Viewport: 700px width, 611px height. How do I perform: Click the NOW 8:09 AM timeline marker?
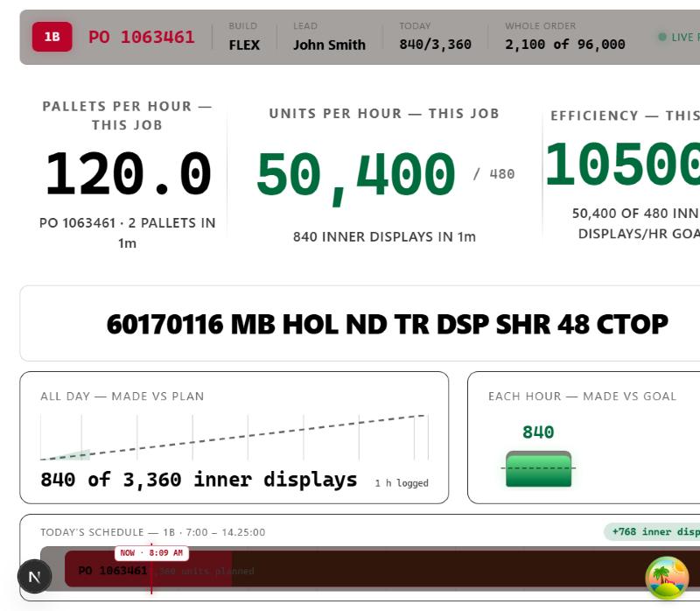click(151, 553)
